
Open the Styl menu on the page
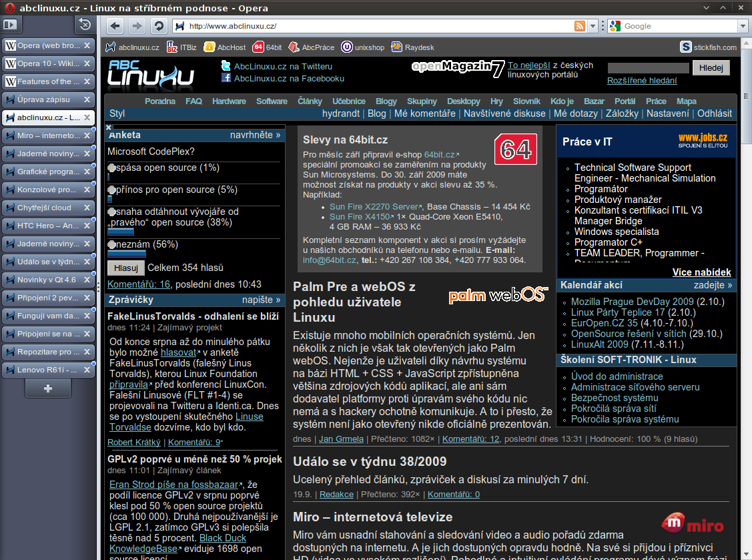(x=117, y=113)
